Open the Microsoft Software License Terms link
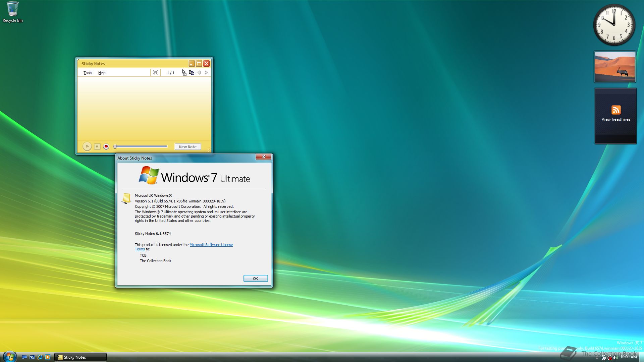Viewport: 644px width, 362px height. pos(211,245)
